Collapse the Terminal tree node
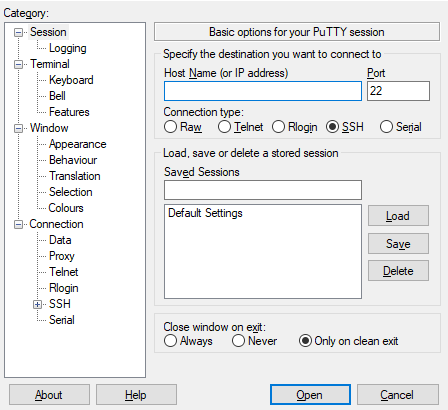 coord(18,64)
